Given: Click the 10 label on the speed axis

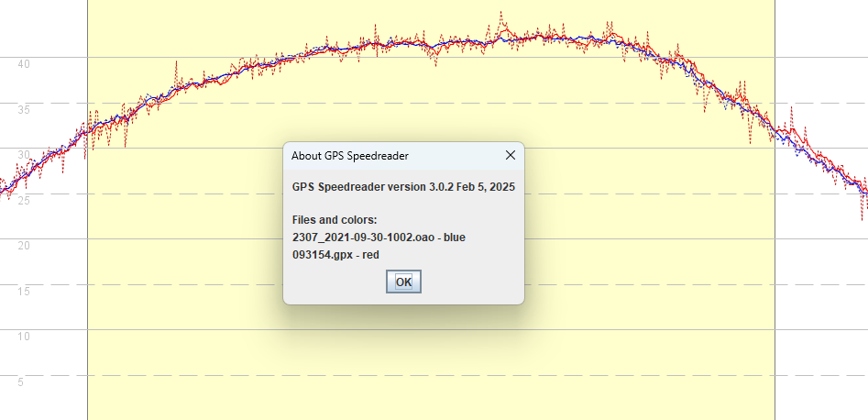Looking at the screenshot, I should tap(25, 336).
